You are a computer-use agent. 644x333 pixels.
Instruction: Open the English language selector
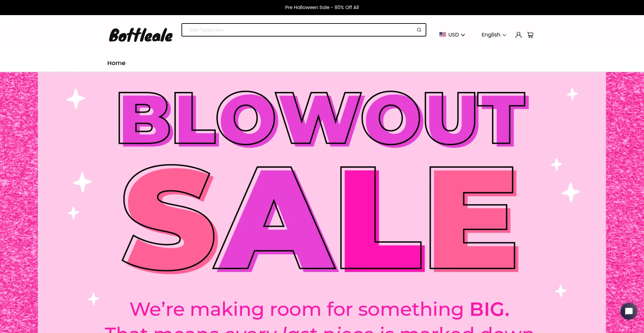point(494,35)
